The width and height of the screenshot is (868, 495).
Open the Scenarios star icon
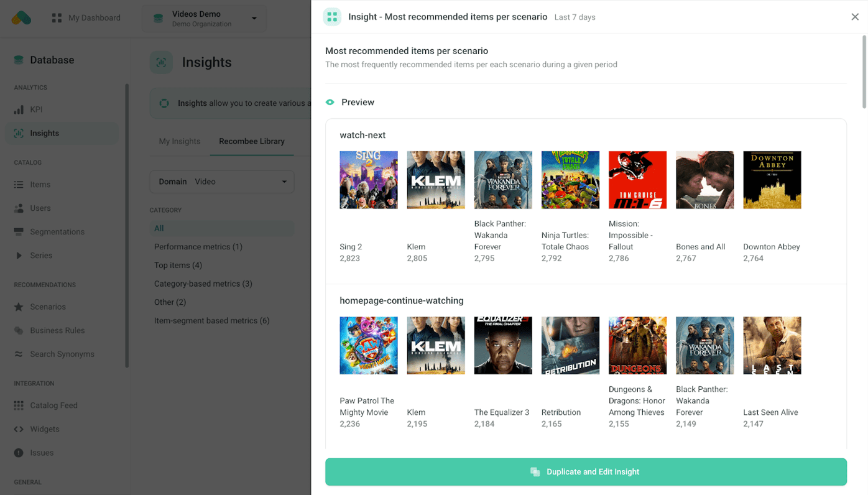(x=19, y=307)
